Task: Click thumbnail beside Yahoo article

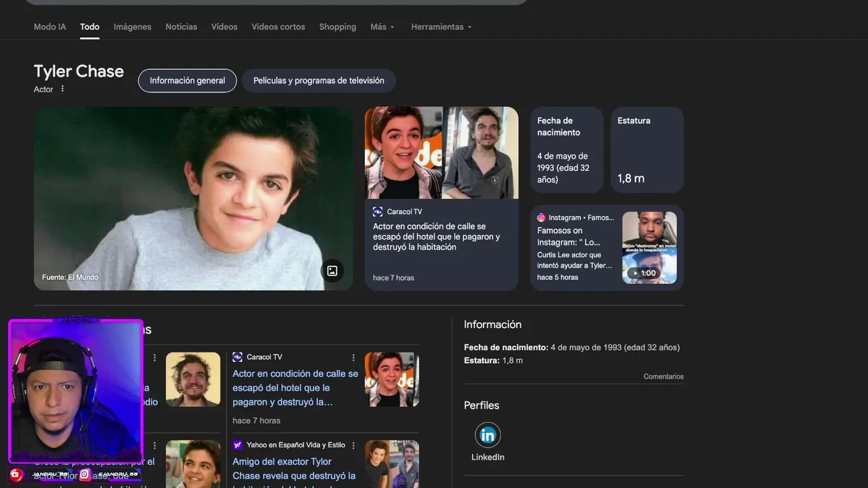Action: pyautogui.click(x=392, y=464)
